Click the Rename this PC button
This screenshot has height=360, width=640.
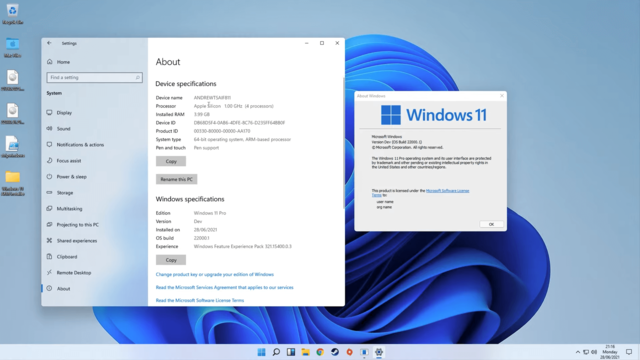(176, 179)
